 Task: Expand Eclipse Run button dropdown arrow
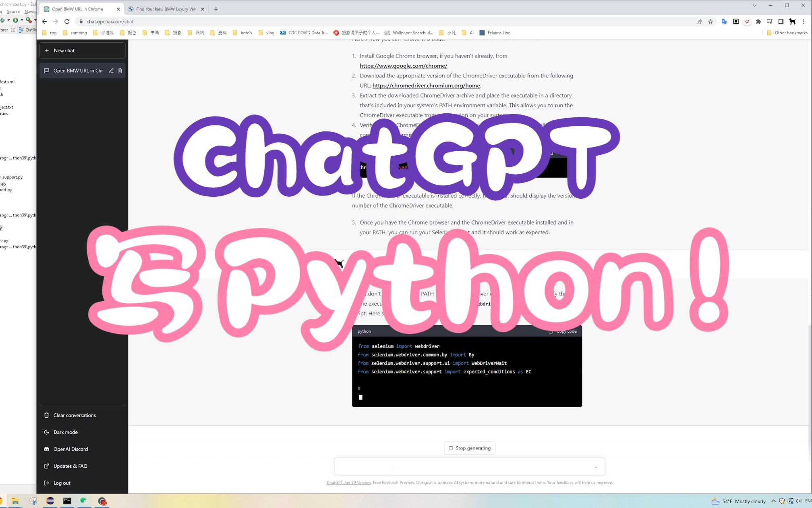[x=22, y=20]
